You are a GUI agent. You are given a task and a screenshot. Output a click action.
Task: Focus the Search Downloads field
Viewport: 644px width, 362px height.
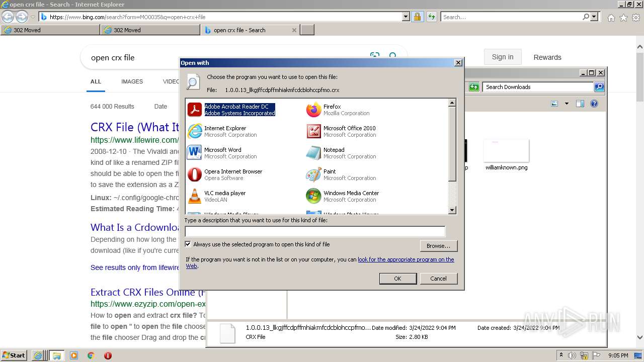coord(538,87)
